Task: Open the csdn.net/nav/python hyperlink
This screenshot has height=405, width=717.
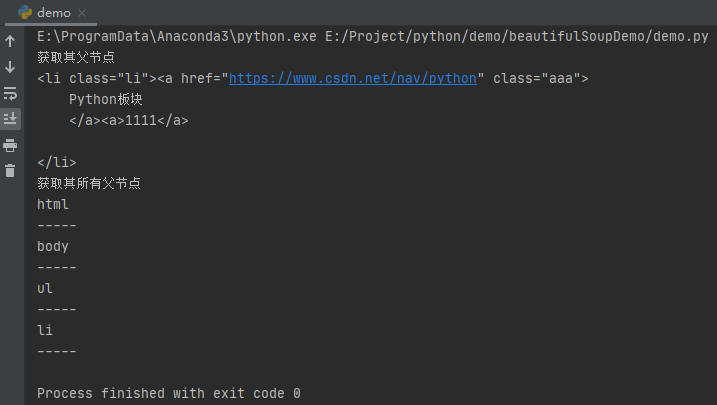Action: tap(352, 78)
